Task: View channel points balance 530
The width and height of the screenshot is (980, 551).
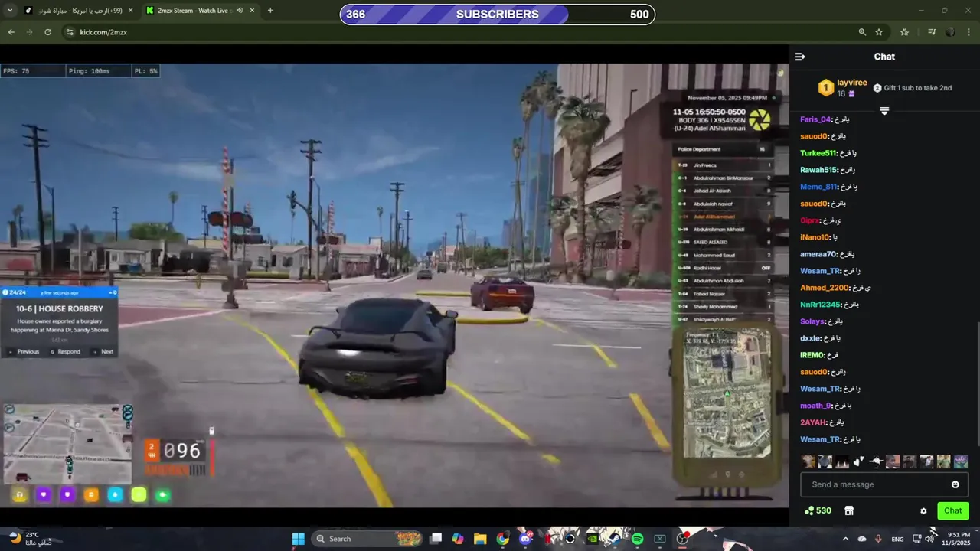Action: (x=818, y=510)
